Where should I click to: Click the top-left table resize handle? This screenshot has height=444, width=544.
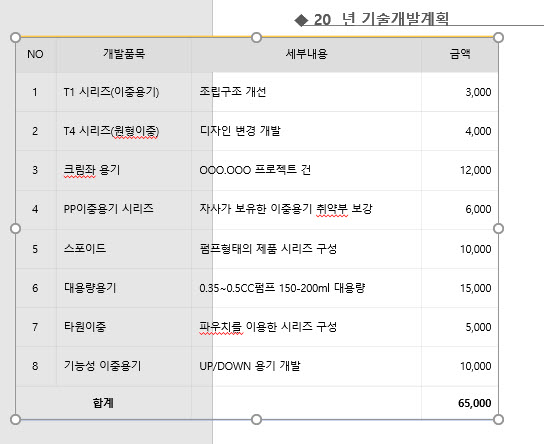tap(16, 37)
